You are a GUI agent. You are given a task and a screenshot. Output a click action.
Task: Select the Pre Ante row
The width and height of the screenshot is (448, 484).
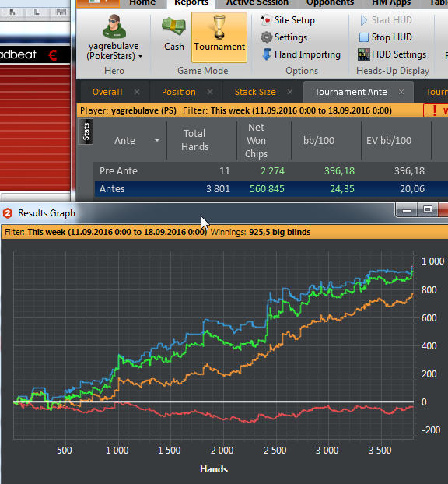[271, 171]
